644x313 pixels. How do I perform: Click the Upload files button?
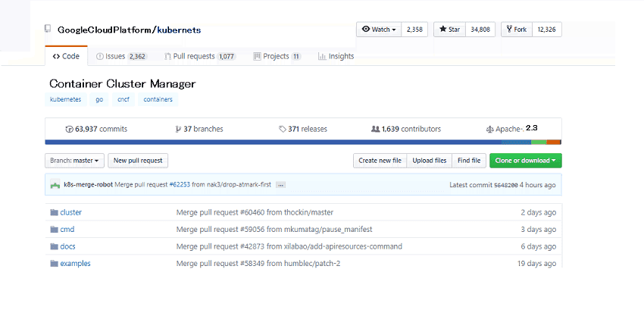[x=429, y=161]
